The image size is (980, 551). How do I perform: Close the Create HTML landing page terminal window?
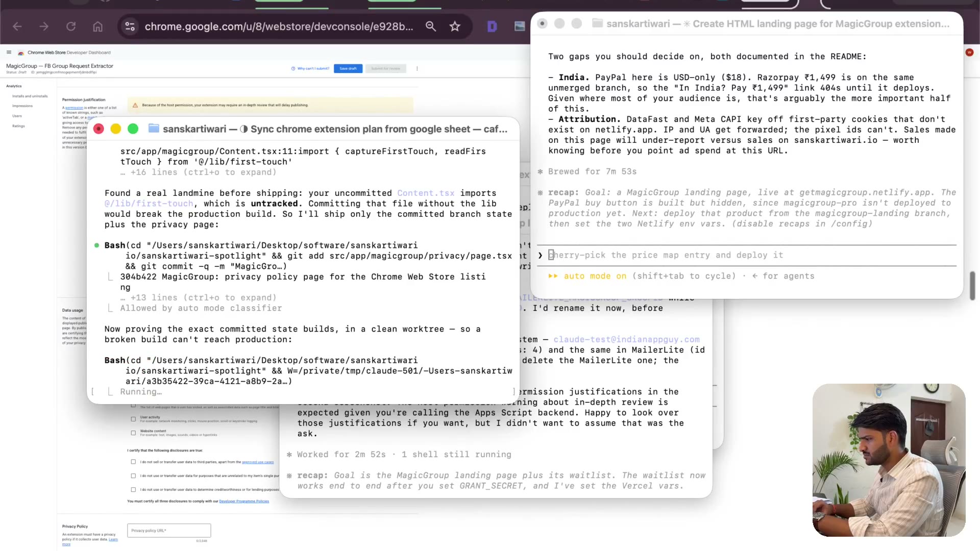coord(542,23)
